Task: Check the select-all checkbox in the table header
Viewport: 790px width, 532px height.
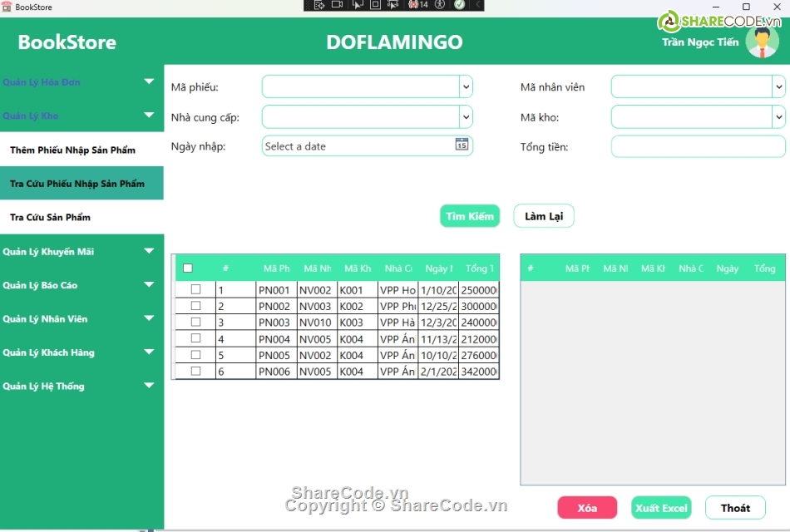Action: click(188, 268)
